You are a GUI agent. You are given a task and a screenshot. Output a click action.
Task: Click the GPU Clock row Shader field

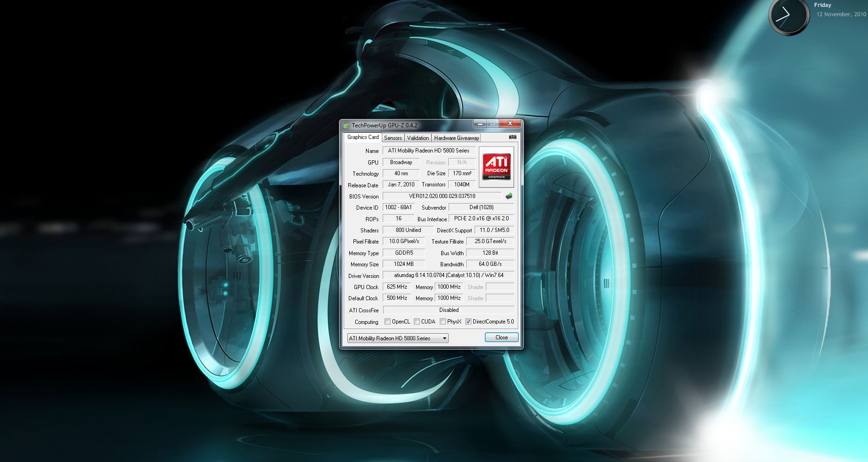coord(500,287)
